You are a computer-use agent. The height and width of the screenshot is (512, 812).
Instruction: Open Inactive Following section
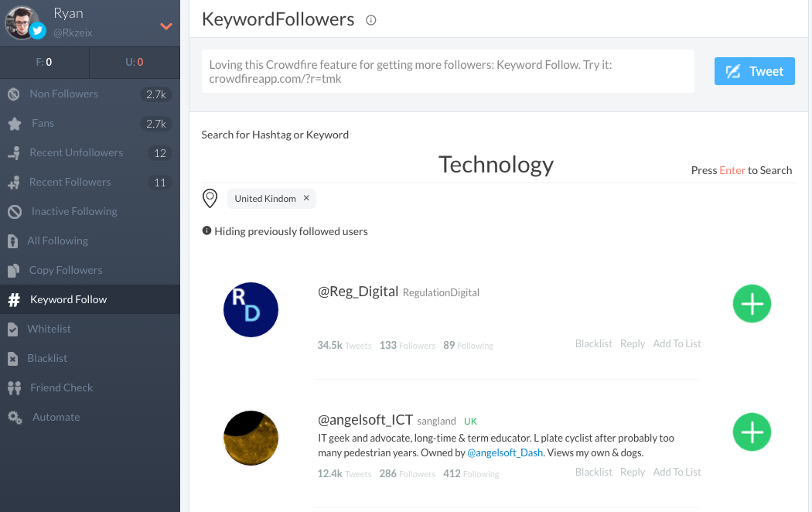pyautogui.click(x=90, y=211)
